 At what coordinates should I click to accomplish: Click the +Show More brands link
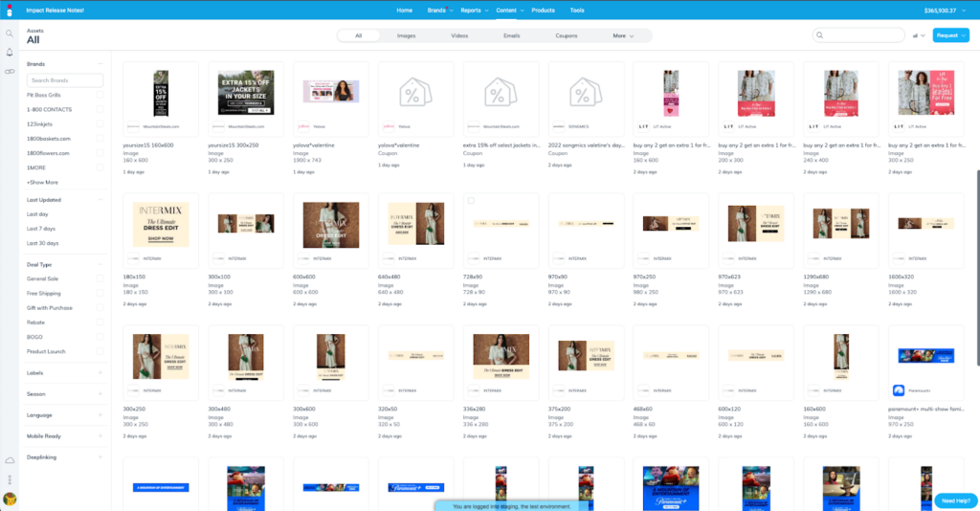click(42, 182)
